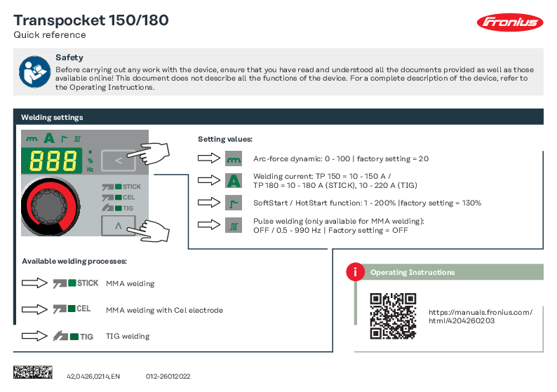Screen dimensions: 557x392
Task: Open the manuals.fronius.com URL
Action: (481, 316)
